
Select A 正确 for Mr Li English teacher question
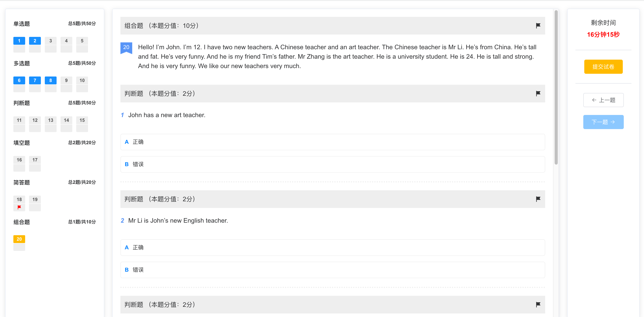coord(332,247)
